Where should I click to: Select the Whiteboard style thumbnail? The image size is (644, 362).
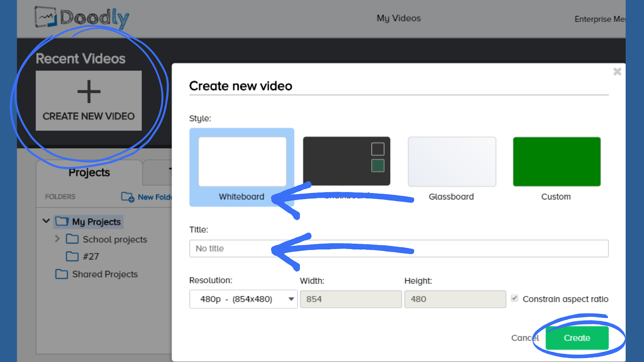242,161
